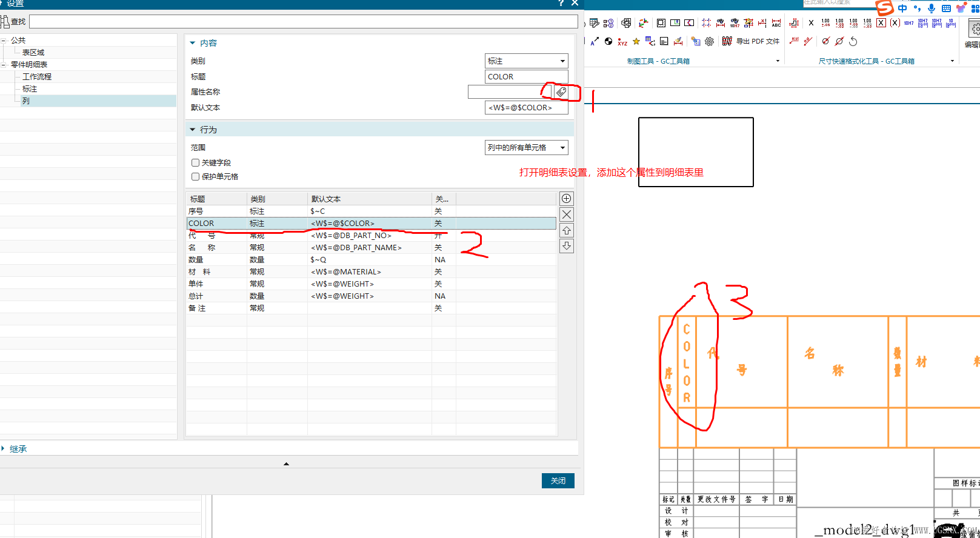The height and width of the screenshot is (538, 980).
Task: Select the 单件 row in the columns table
Action: coord(371,284)
